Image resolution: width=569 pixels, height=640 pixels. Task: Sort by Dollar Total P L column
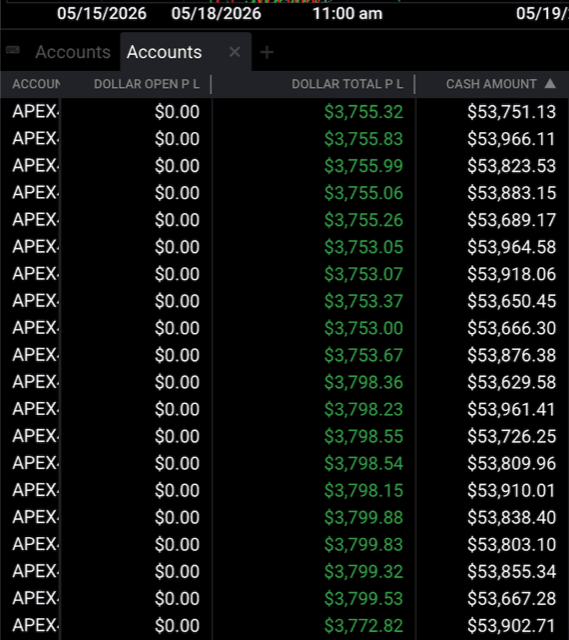347,84
